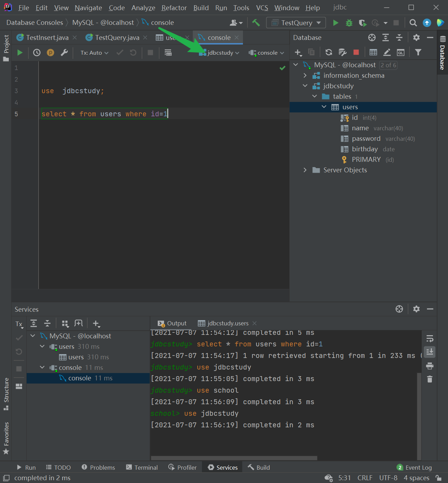Open the Event Log tool window

[x=414, y=467]
